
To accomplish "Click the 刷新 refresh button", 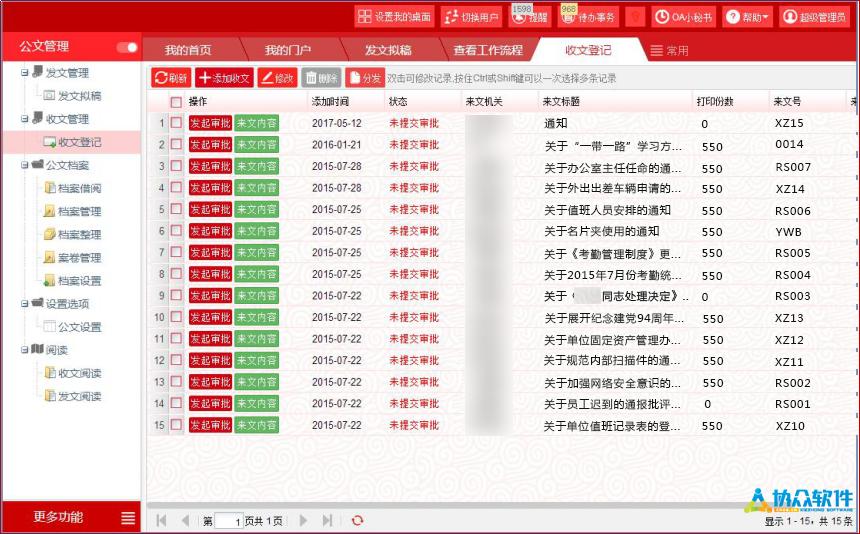I will (x=171, y=78).
